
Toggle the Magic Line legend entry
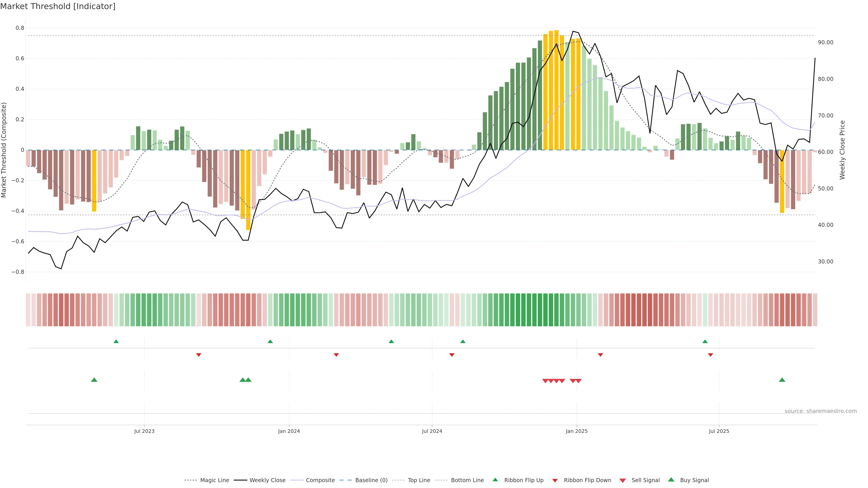point(214,480)
